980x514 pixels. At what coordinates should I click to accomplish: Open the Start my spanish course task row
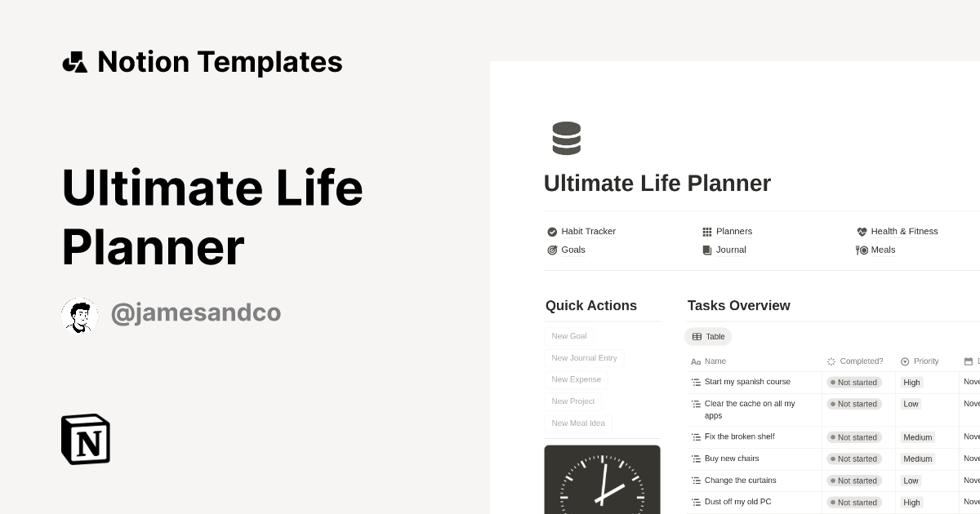[x=747, y=382]
